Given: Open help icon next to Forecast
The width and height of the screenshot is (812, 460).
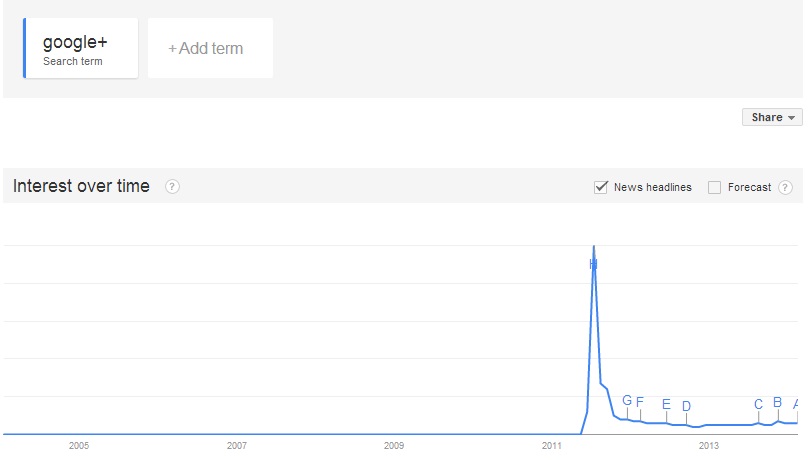Looking at the screenshot, I should [785, 188].
